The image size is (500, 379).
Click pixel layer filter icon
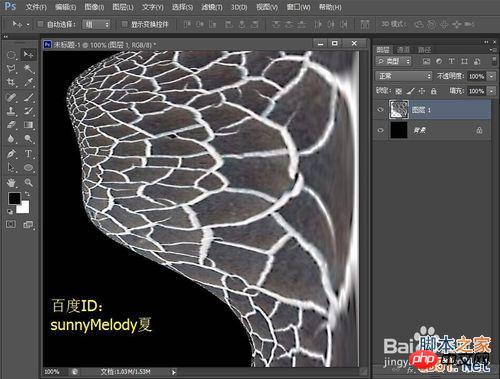click(x=426, y=61)
